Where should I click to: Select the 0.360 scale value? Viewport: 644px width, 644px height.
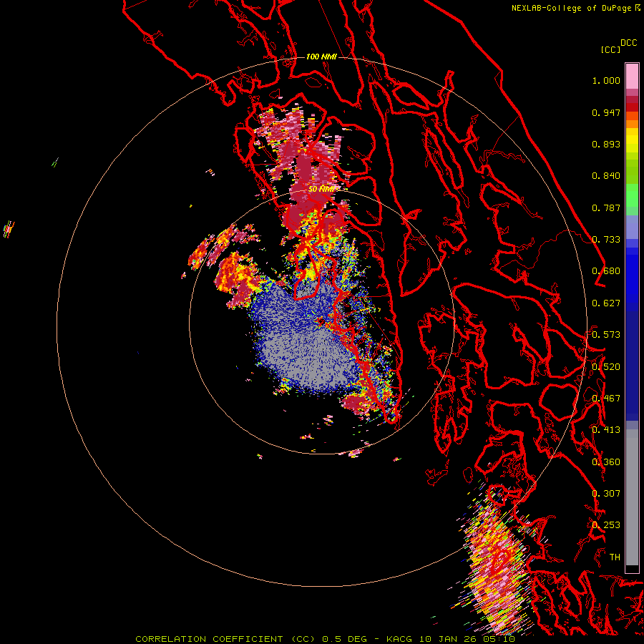coord(606,462)
